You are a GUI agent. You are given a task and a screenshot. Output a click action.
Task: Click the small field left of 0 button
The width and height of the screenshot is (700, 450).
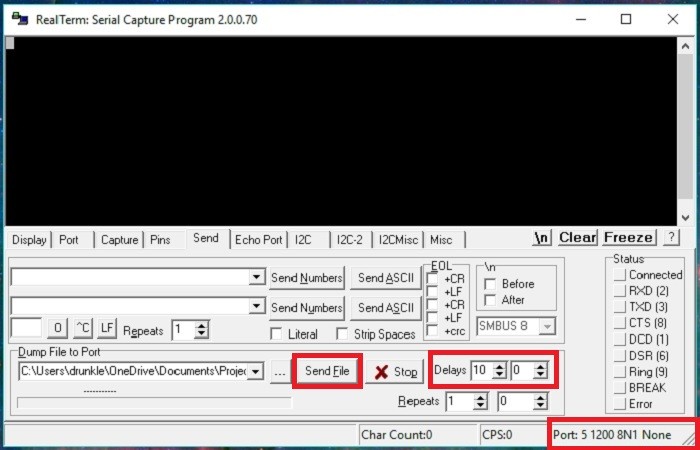click(26, 328)
